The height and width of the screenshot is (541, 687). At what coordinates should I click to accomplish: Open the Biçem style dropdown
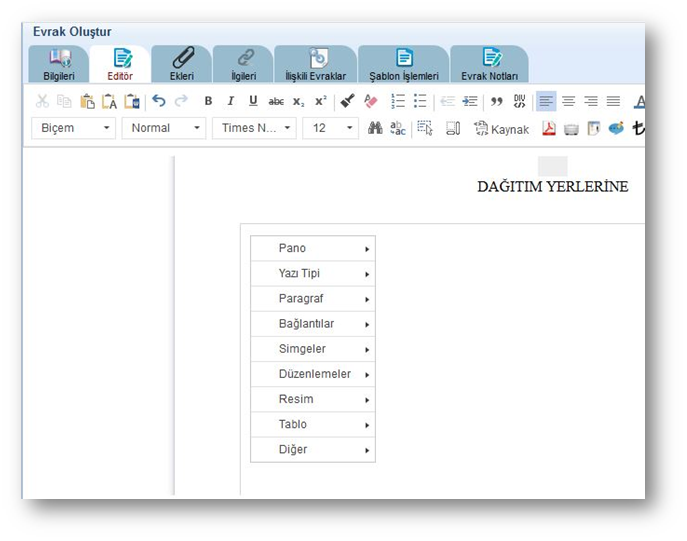[x=74, y=128]
